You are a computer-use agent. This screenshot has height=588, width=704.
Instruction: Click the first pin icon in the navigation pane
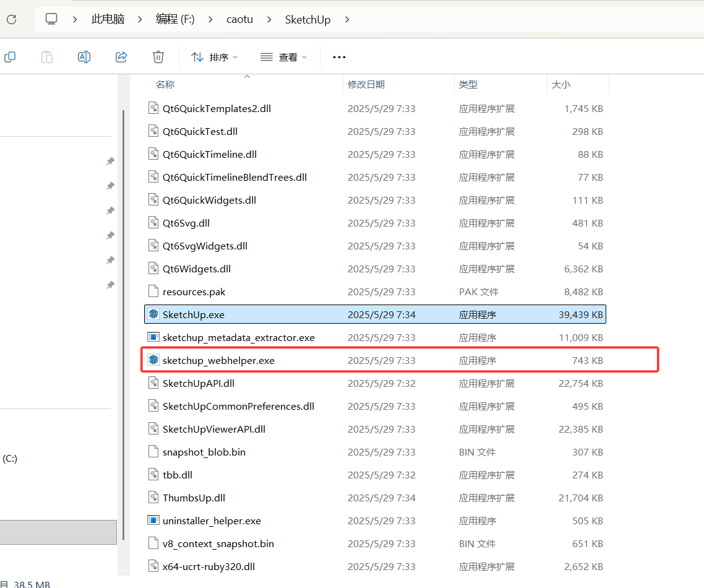point(111,161)
